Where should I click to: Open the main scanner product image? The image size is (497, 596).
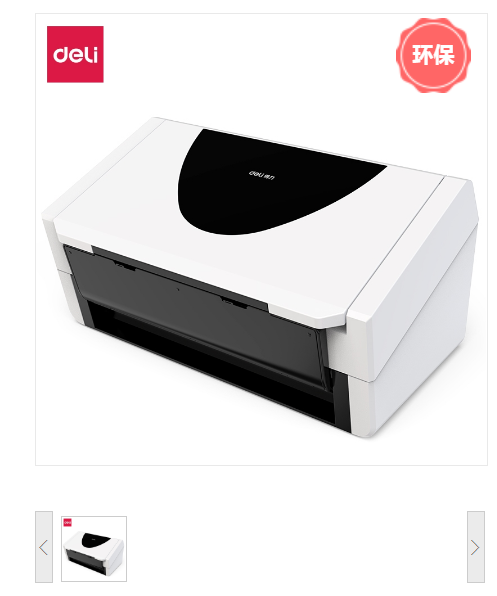(x=261, y=239)
